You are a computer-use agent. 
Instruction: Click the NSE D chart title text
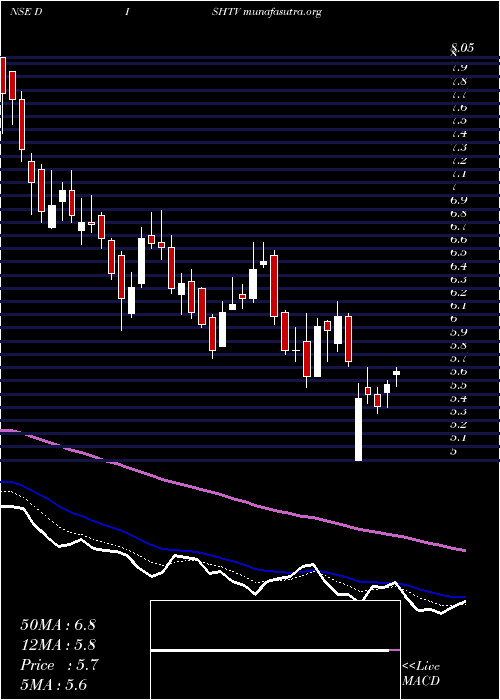(26, 12)
